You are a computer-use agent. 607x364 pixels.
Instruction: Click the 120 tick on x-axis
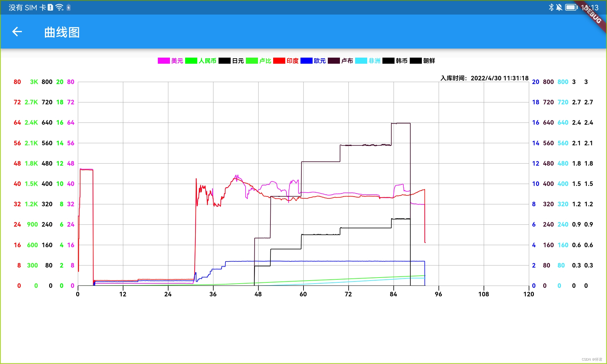point(528,294)
